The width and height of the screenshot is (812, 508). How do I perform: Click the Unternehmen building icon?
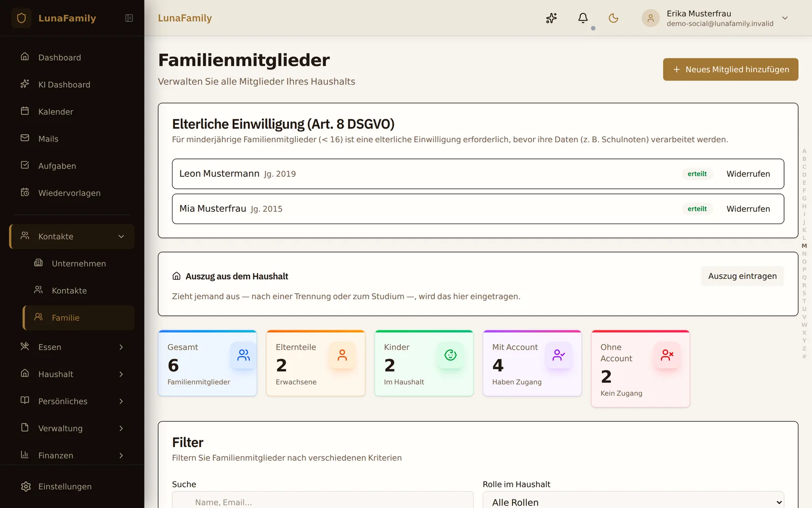tap(39, 263)
